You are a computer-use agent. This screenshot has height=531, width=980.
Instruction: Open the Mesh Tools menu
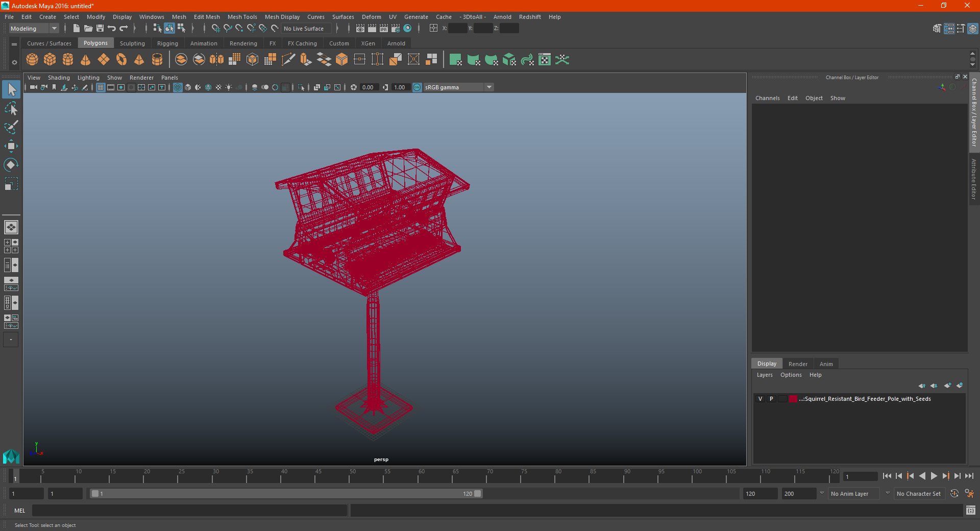[x=242, y=17]
